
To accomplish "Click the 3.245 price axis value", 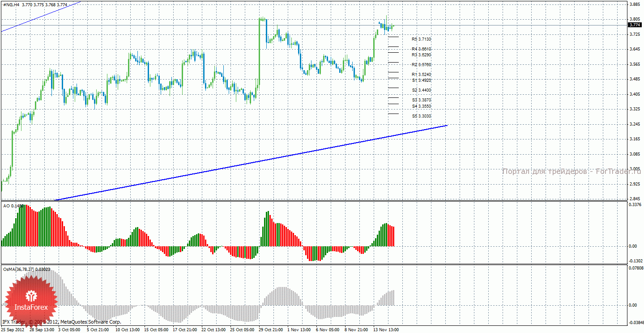I will click(634, 124).
